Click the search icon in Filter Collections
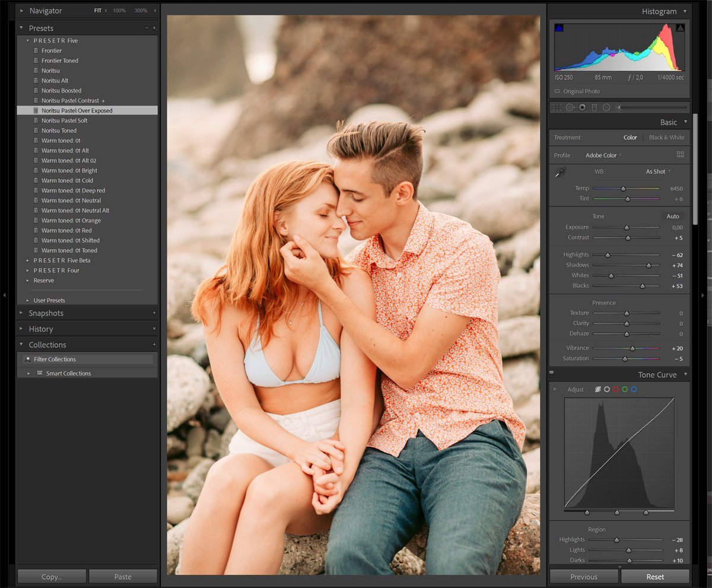The height and width of the screenshot is (588, 712). click(27, 359)
